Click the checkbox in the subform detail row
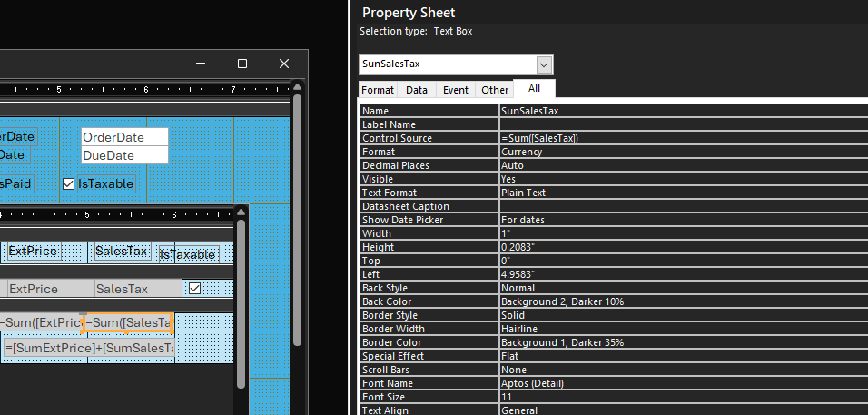 (193, 289)
